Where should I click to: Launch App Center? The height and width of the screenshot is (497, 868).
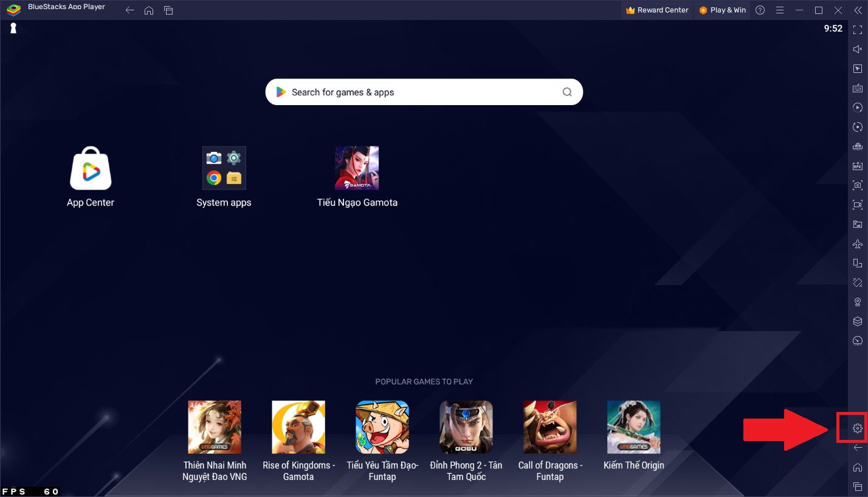tap(91, 177)
